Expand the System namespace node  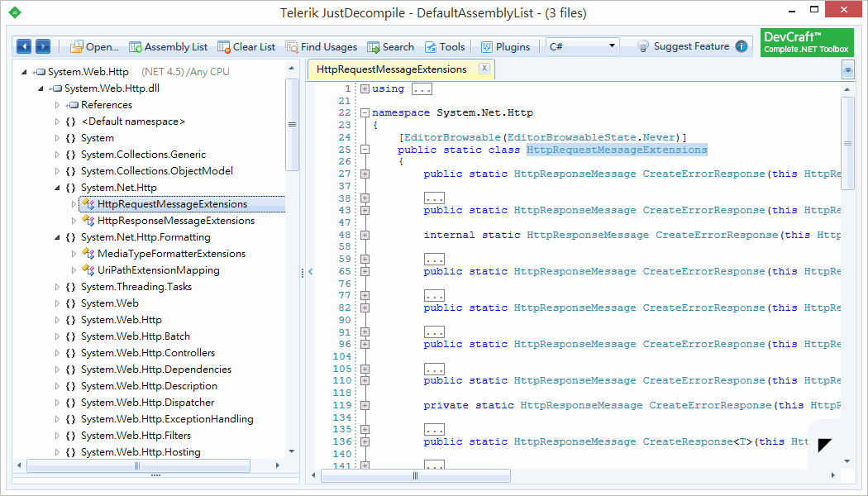pos(57,138)
